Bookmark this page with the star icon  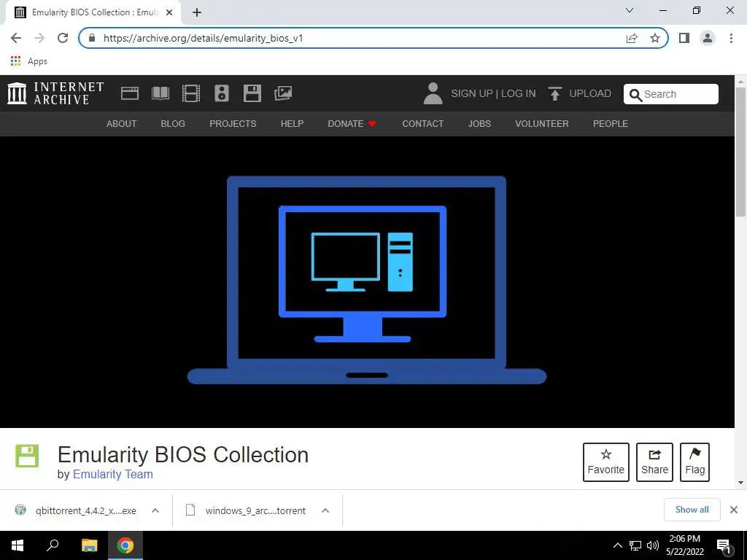coord(655,38)
